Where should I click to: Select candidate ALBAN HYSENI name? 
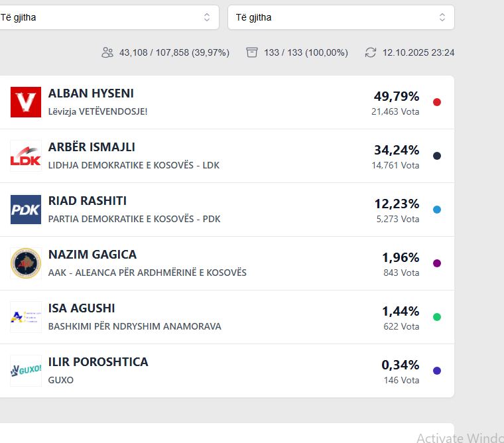point(91,94)
